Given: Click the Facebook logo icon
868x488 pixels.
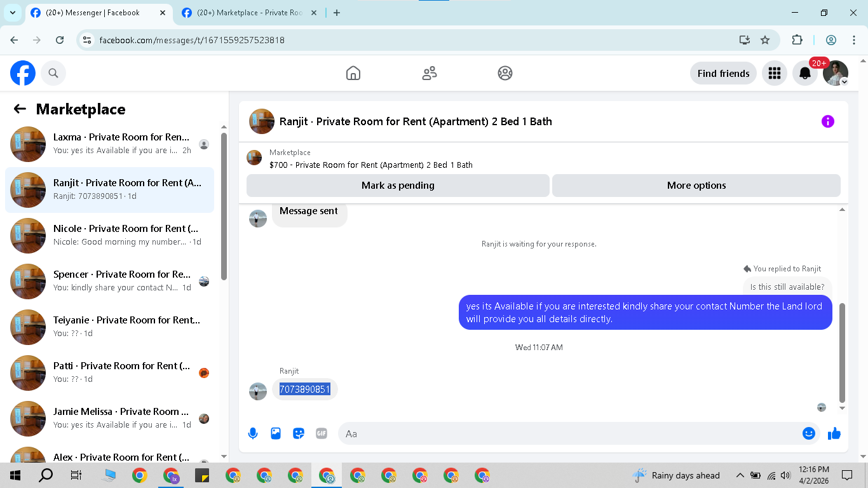Looking at the screenshot, I should pos(23,73).
